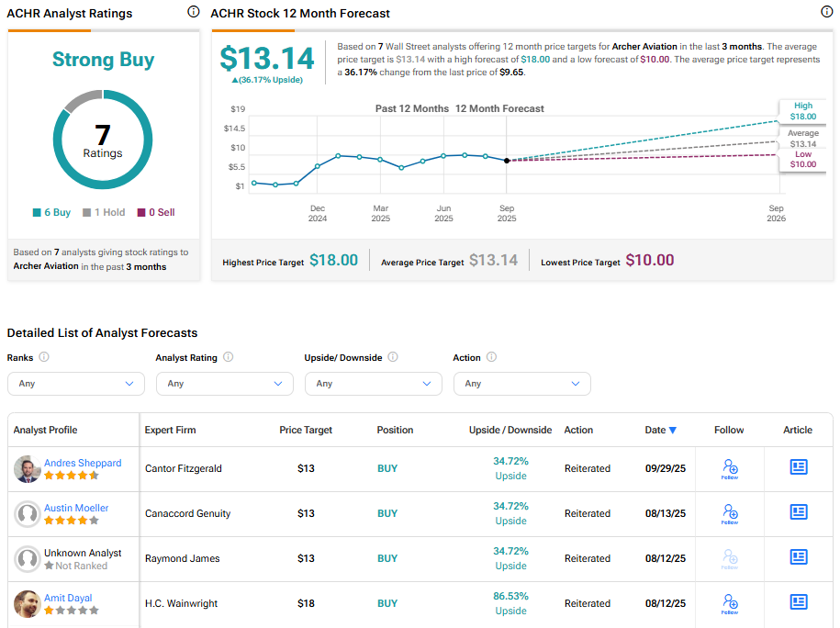Click info icon next to Upside/Downside filter label
840x628 pixels.
point(393,357)
